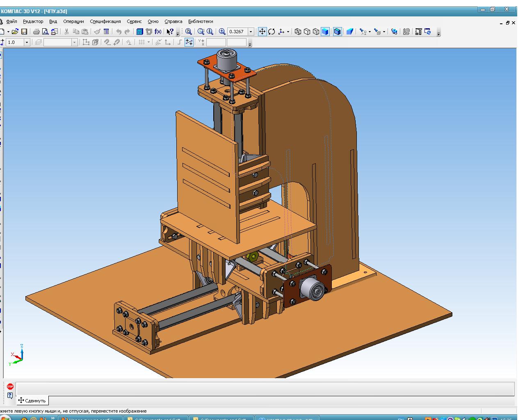Toggle the shaded display mode
This screenshot has height=420, width=525.
click(325, 32)
